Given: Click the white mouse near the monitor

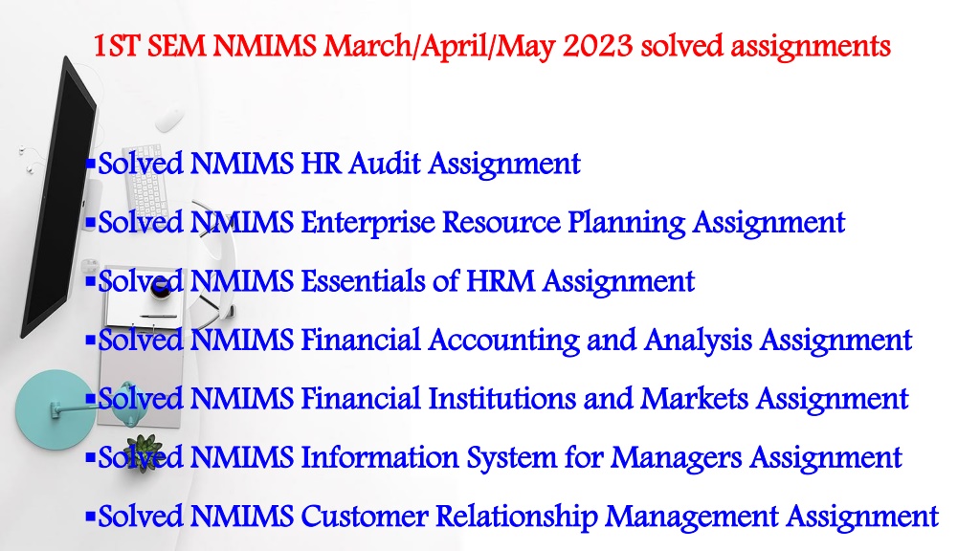Looking at the screenshot, I should [168, 120].
